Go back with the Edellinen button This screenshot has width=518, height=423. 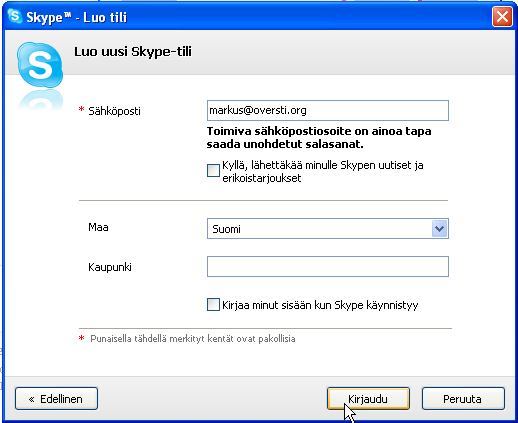[x=56, y=399]
